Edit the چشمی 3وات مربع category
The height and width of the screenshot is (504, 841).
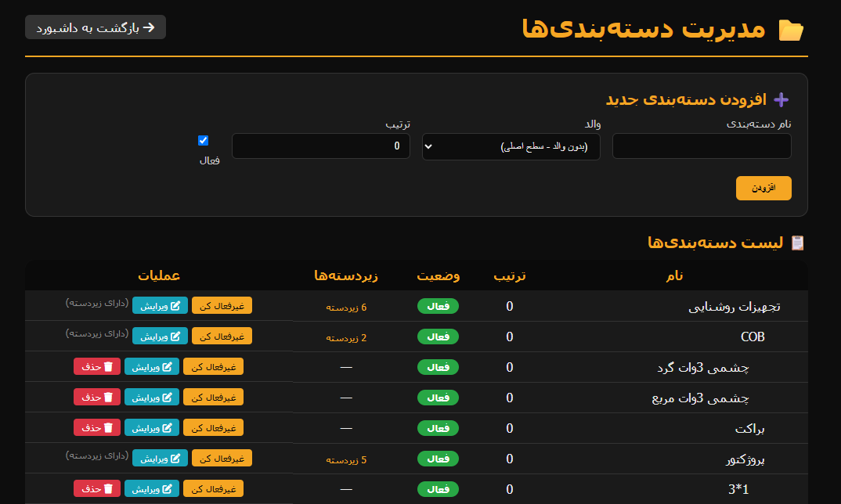[152, 398]
